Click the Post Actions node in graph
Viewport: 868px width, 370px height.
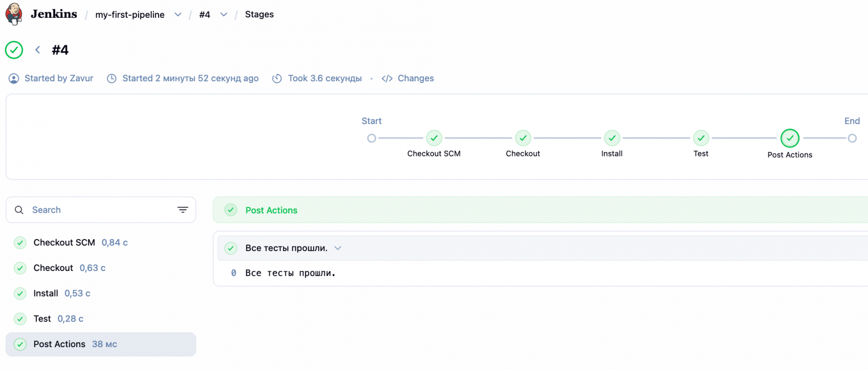pyautogui.click(x=790, y=138)
